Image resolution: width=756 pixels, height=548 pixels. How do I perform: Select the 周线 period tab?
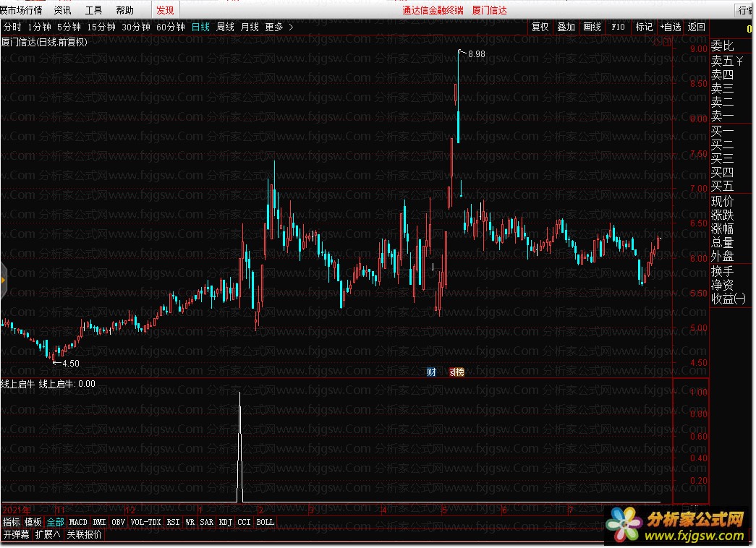225,27
